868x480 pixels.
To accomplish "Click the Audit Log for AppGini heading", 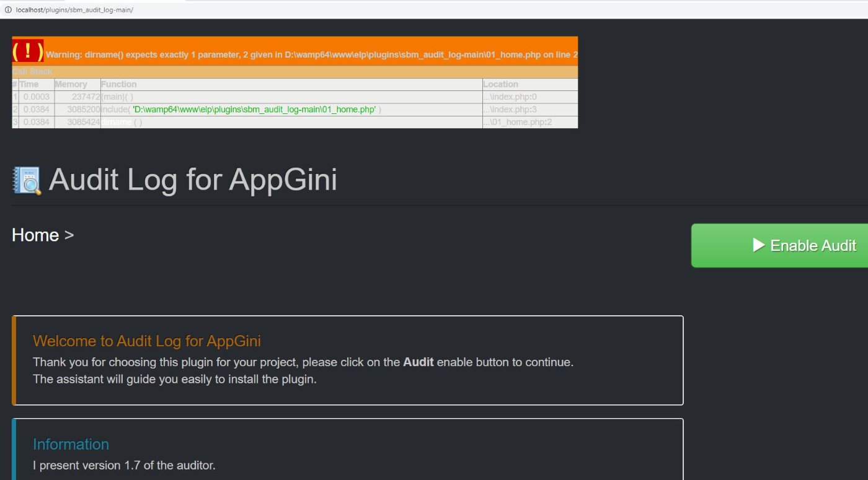I will tap(193, 180).
